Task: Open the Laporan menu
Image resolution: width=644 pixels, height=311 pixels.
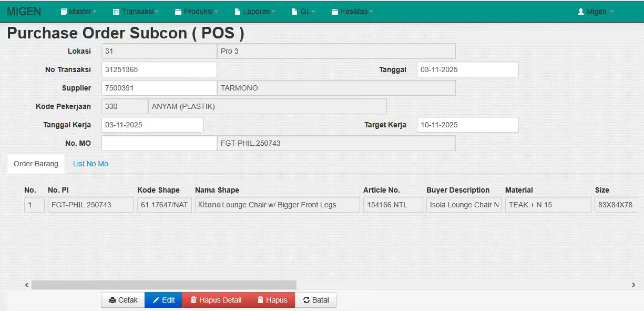Action: click(255, 12)
